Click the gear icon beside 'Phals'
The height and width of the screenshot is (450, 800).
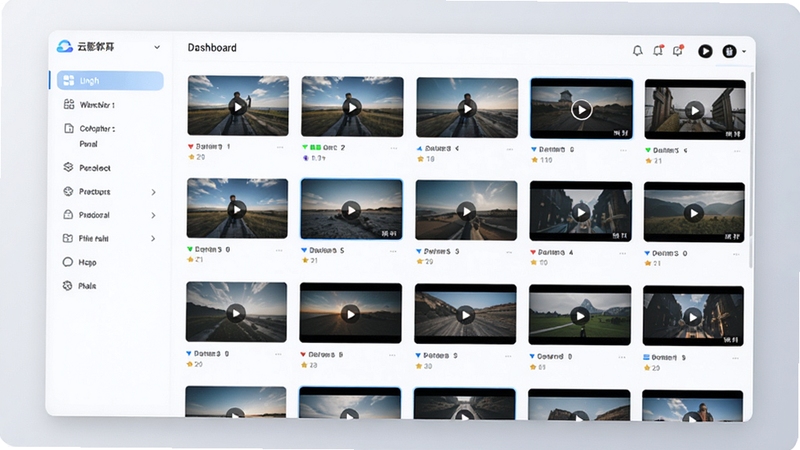[x=67, y=286]
